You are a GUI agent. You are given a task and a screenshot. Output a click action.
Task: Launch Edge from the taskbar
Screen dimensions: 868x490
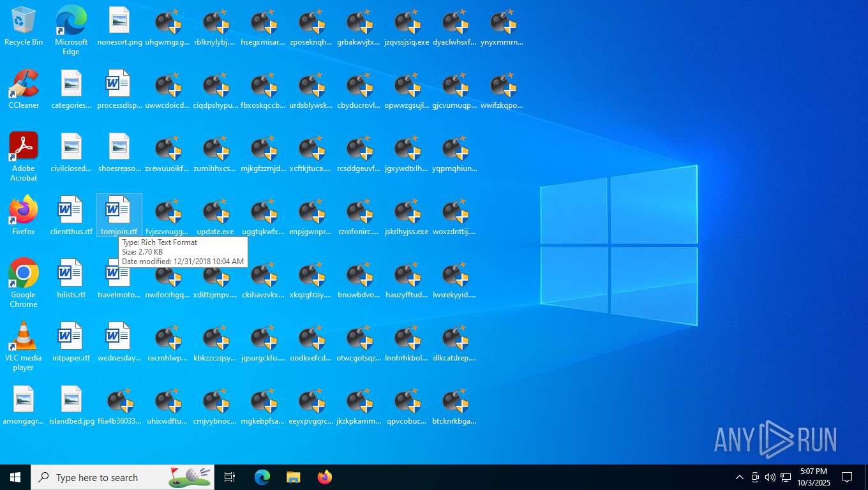point(262,477)
